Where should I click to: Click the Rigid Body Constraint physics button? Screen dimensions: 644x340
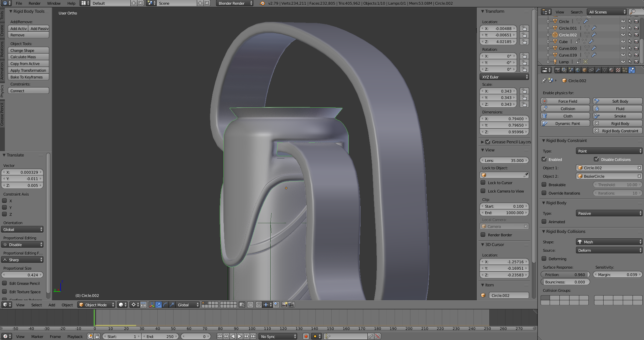(x=617, y=131)
